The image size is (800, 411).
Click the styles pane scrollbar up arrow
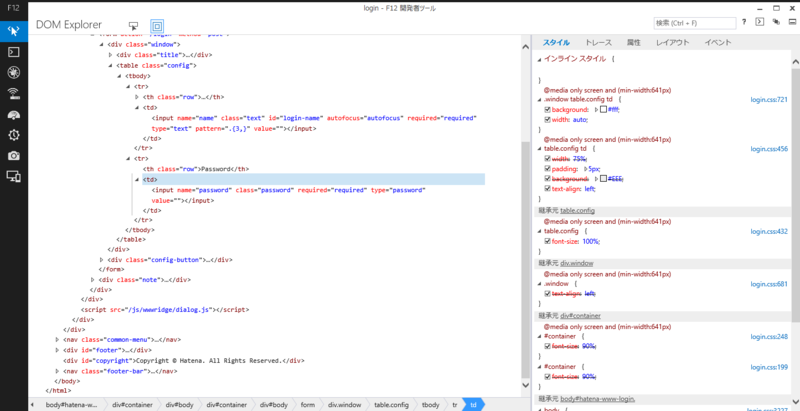tap(795, 62)
